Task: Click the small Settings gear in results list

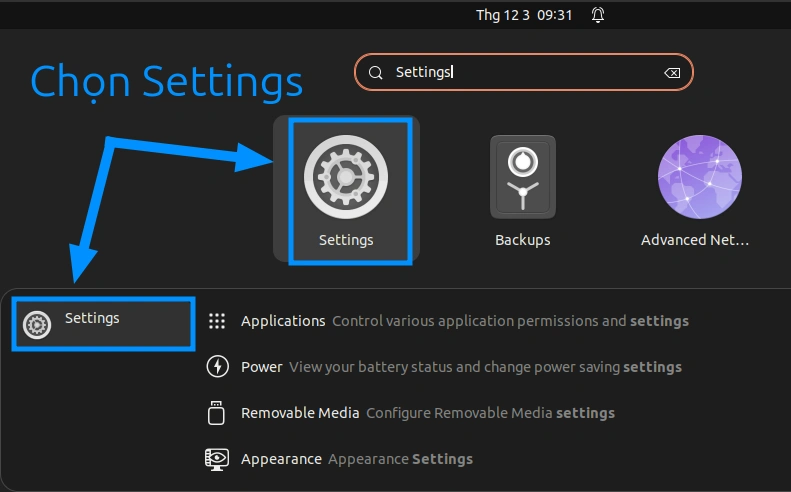Action: point(37,324)
